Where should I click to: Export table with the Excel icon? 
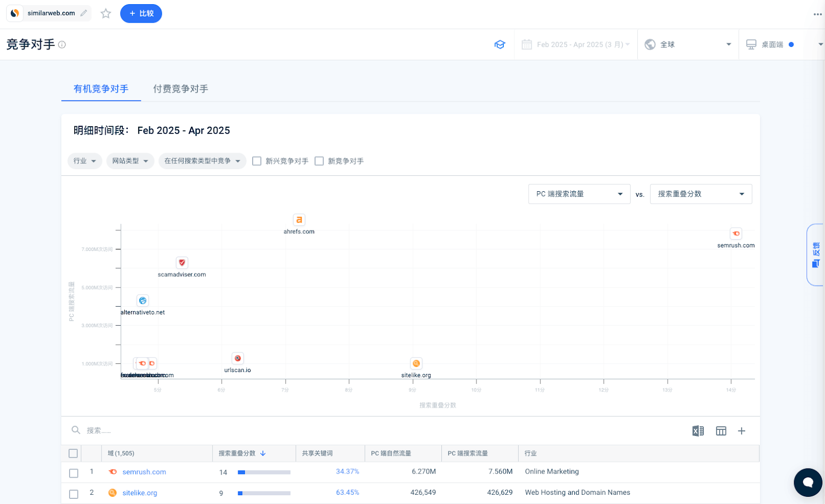coord(698,431)
